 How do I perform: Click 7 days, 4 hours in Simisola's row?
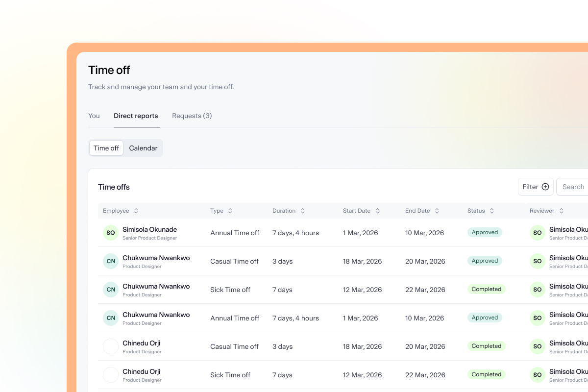295,233
